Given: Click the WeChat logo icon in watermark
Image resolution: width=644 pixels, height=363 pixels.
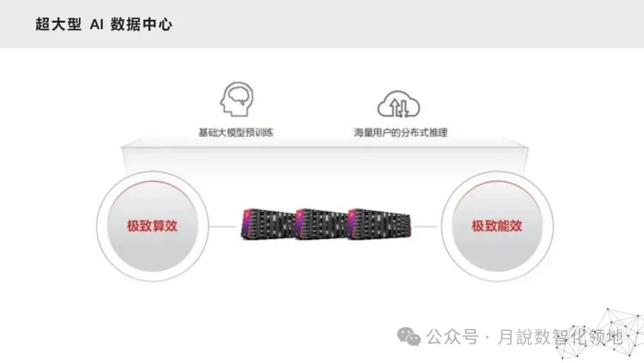Looking at the screenshot, I should (408, 337).
